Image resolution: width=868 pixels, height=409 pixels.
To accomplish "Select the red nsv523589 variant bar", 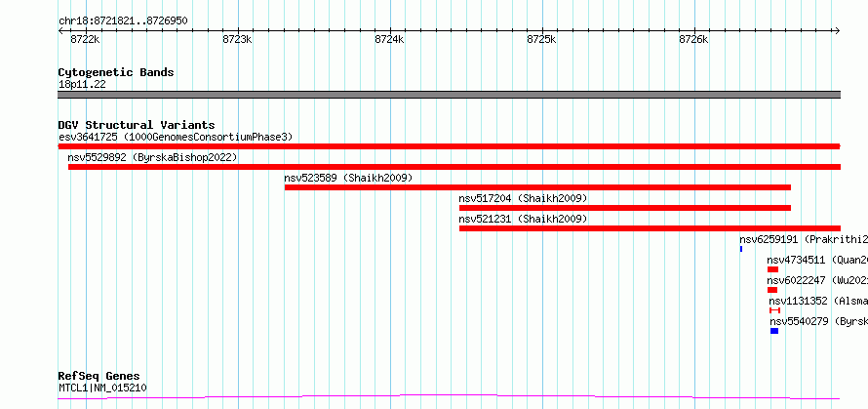I will (x=537, y=187).
